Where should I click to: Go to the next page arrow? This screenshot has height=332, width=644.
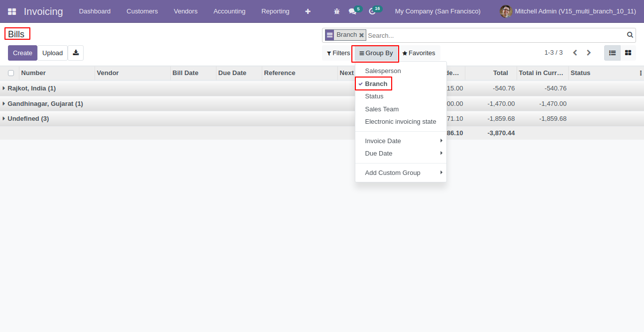point(589,53)
